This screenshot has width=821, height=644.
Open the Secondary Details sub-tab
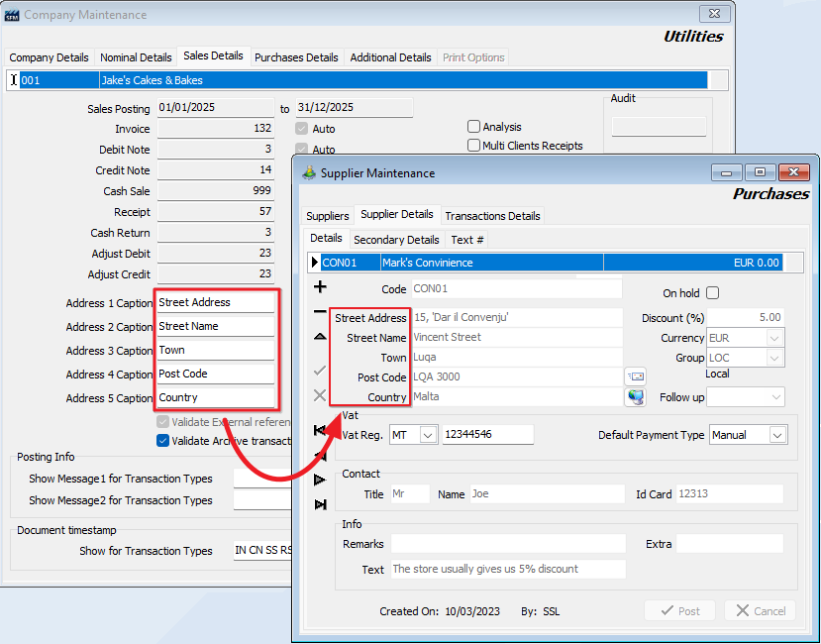tap(396, 240)
